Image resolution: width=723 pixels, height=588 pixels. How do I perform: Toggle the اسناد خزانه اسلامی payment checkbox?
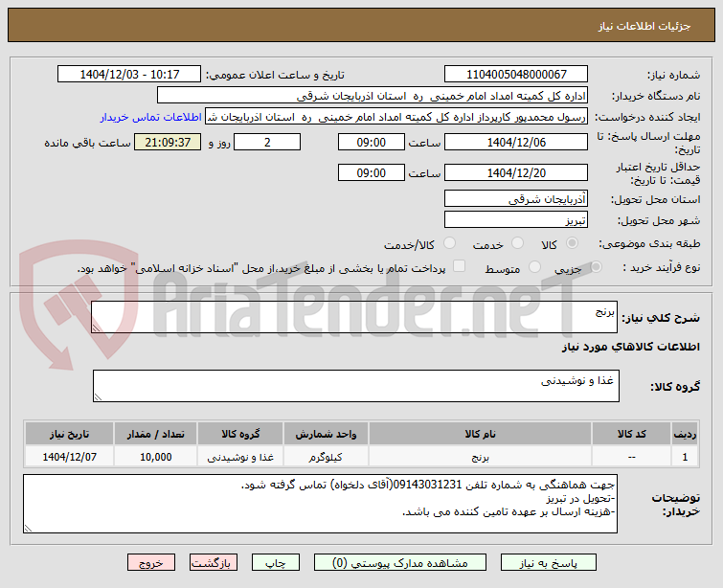(x=460, y=266)
